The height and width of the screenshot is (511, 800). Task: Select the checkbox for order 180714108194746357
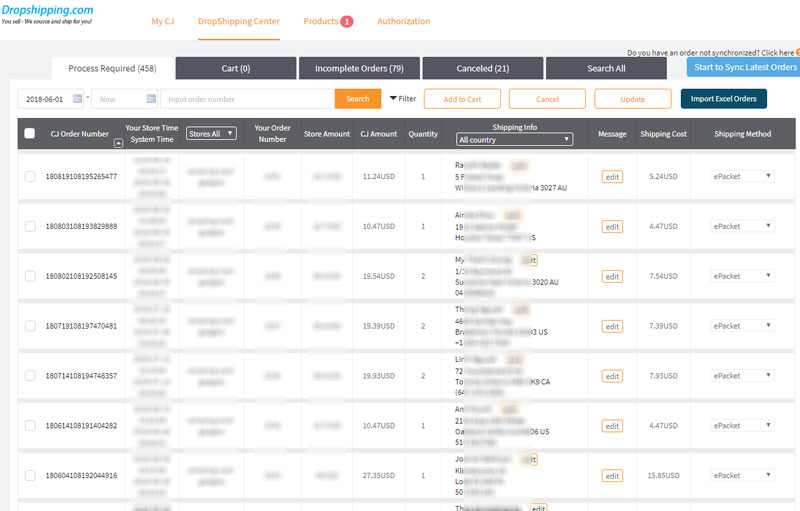pos(30,376)
